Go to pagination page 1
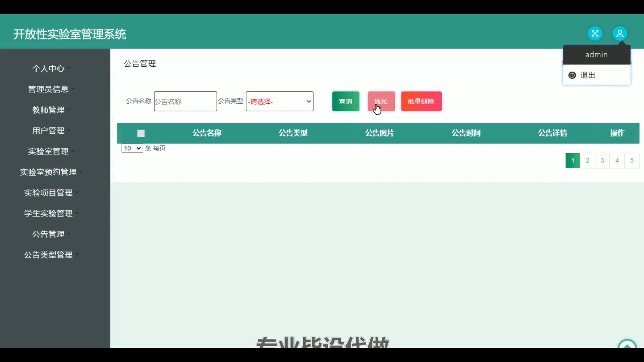 point(573,160)
